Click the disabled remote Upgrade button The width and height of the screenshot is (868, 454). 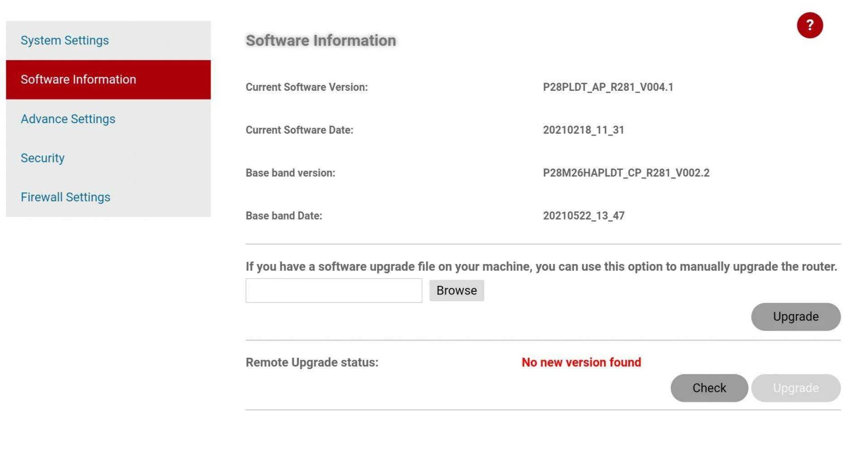796,388
